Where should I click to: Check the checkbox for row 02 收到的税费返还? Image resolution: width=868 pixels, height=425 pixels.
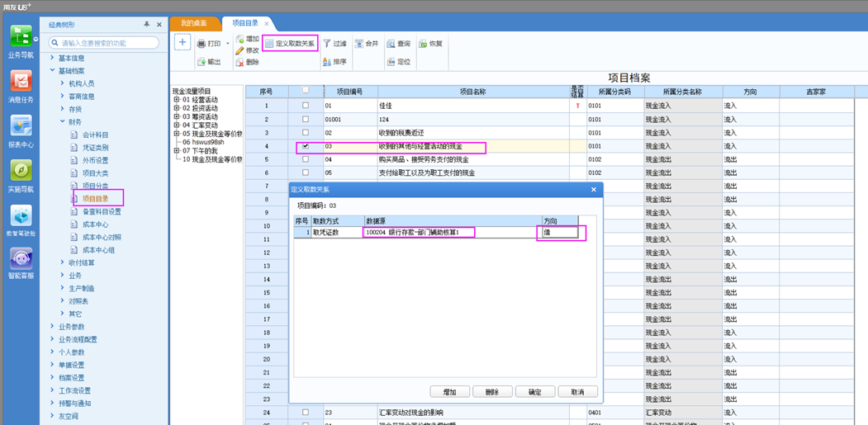(306, 132)
